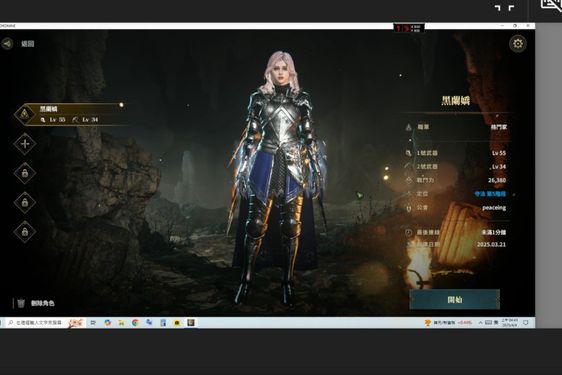The width and height of the screenshot is (562, 375).
Task: Add a new character with plus slot
Action: (x=25, y=144)
